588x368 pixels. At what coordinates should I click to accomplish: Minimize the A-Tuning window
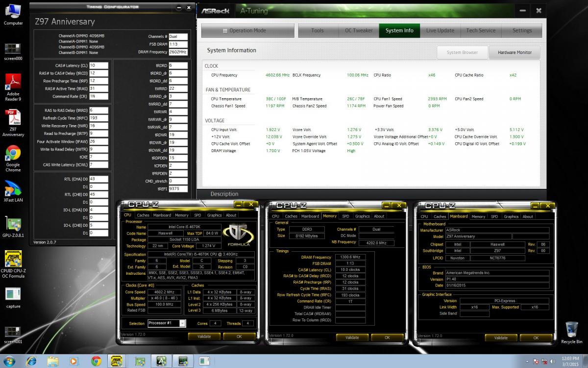click(523, 10)
